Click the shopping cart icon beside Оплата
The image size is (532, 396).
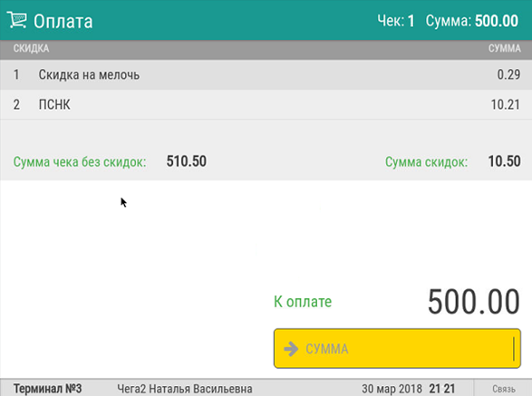16,20
